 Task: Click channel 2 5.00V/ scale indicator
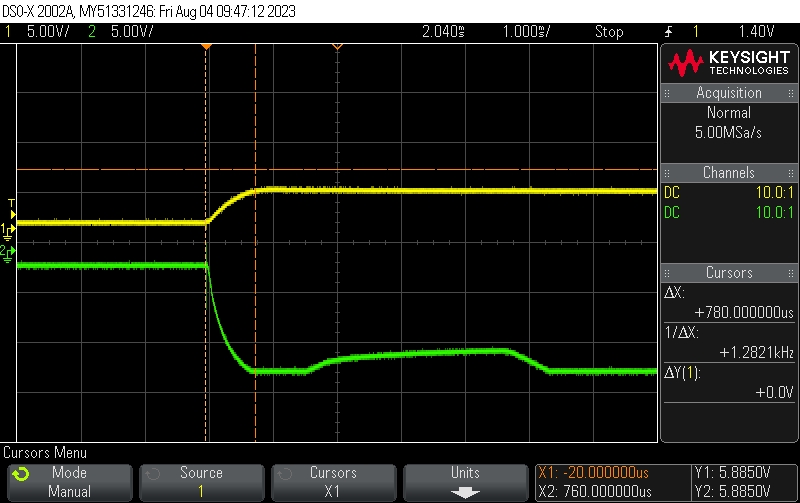coord(125,31)
